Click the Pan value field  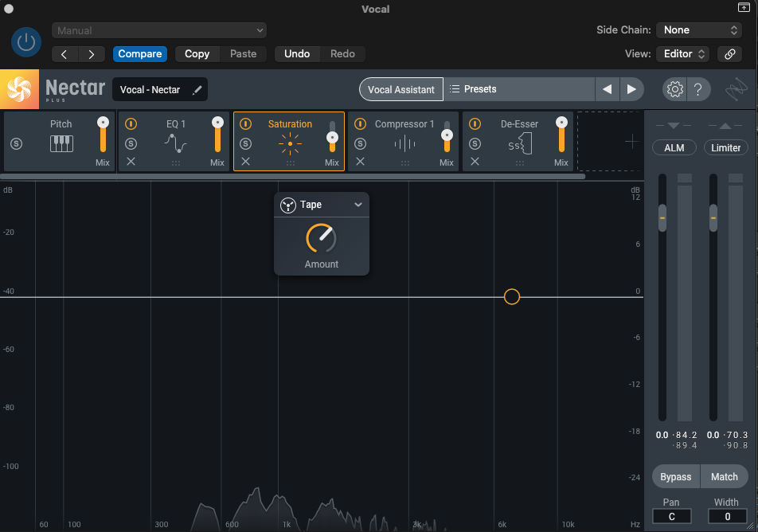click(x=671, y=517)
